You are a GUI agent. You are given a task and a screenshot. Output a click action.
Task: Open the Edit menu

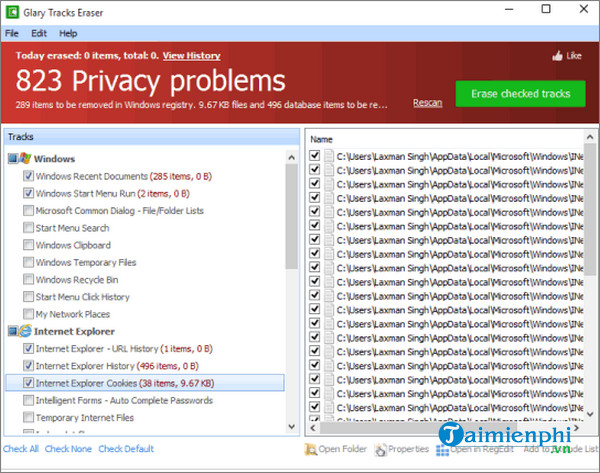coord(40,33)
